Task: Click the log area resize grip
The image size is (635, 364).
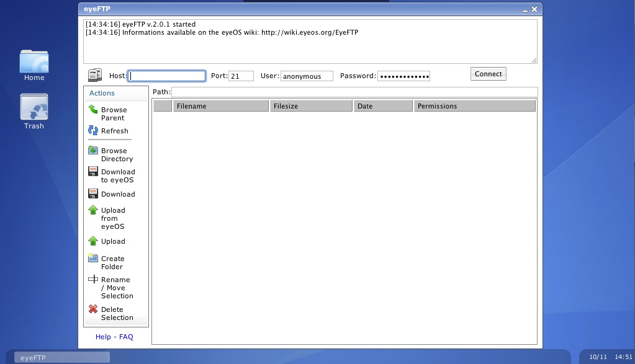Action: point(534,61)
